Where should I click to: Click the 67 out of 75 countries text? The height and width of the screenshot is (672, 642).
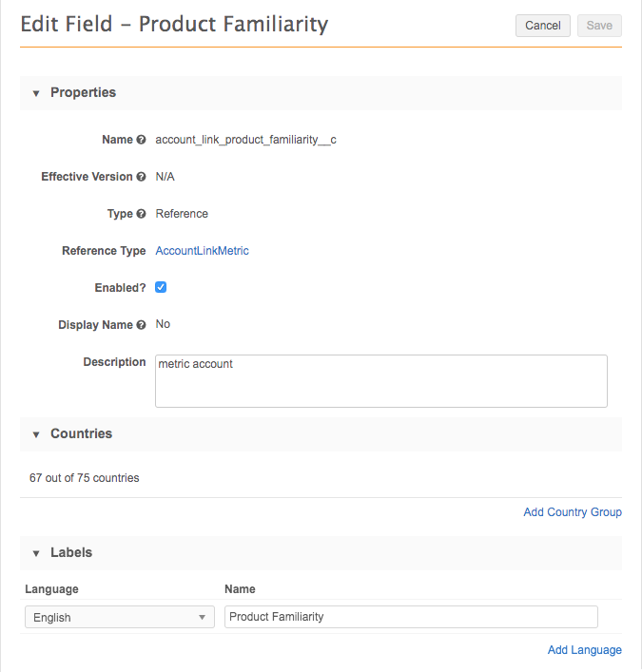click(85, 478)
